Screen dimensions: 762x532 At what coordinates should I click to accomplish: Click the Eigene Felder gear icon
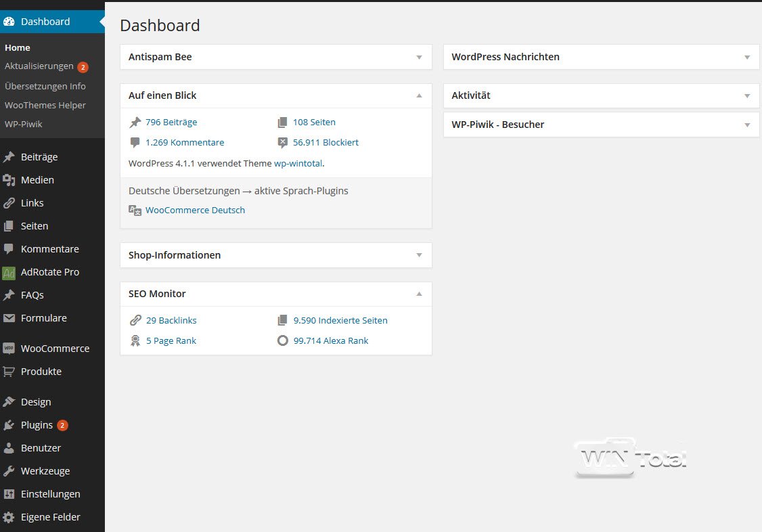pos(9,517)
